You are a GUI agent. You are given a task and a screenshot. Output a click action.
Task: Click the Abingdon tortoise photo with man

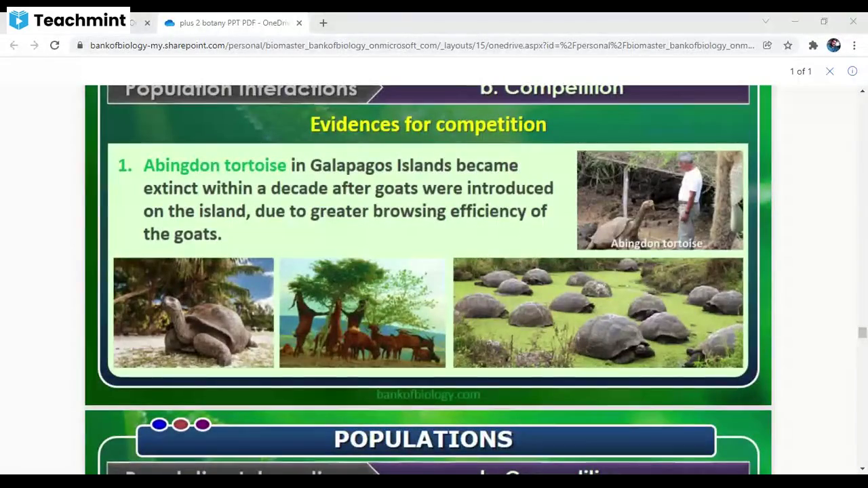[660, 200]
